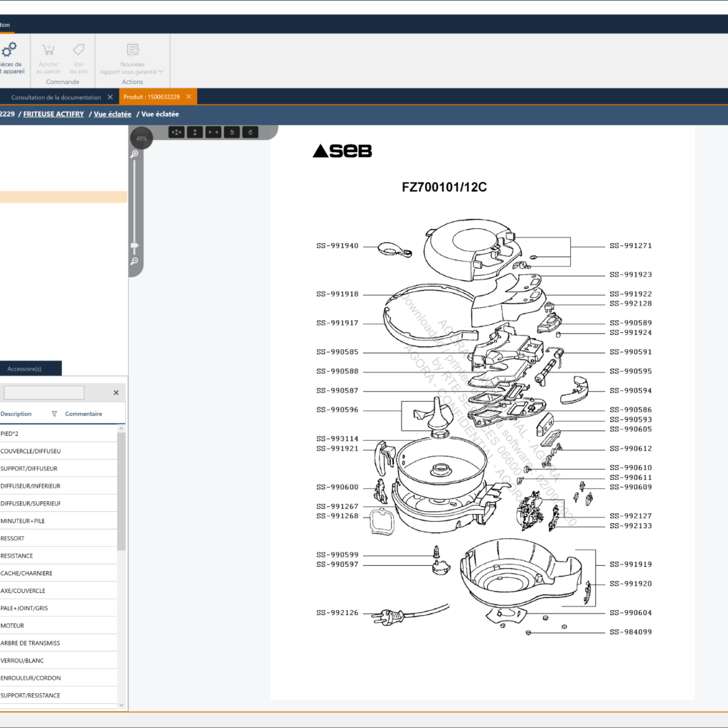Rotate the diagram counterclockwise
Image resolution: width=728 pixels, height=728 pixels.
point(232,132)
